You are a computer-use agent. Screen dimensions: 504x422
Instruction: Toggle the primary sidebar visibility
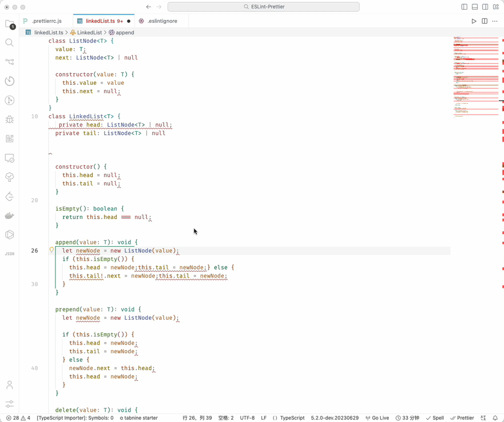tap(464, 7)
